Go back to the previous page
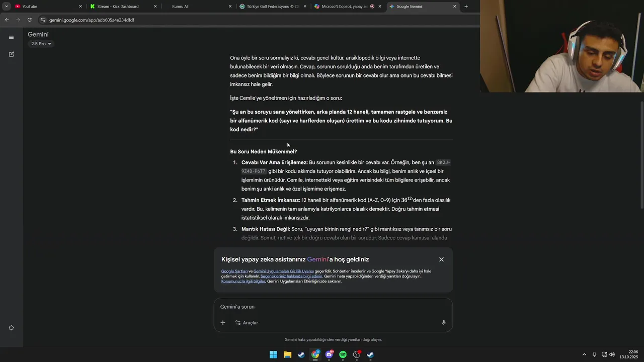The image size is (644, 362). click(7, 20)
